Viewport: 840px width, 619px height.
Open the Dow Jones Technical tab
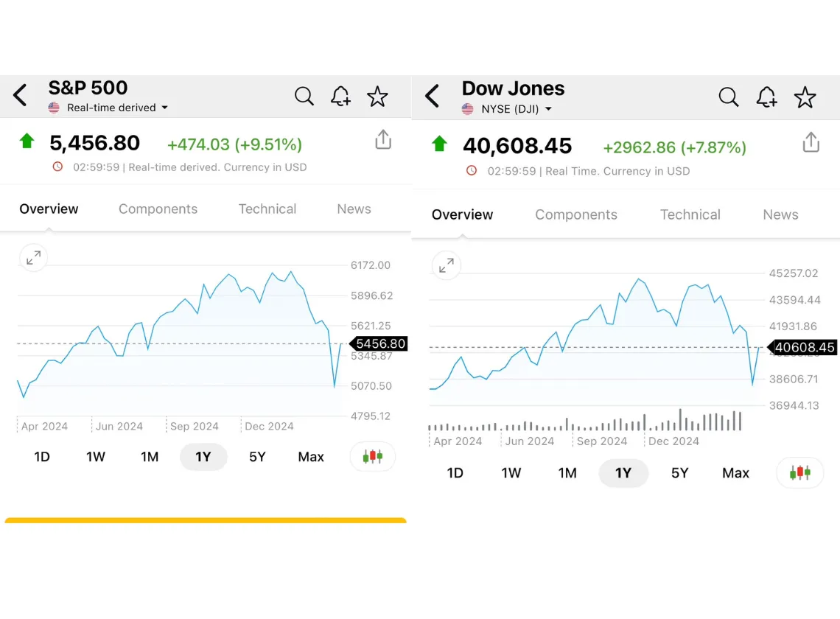point(690,215)
